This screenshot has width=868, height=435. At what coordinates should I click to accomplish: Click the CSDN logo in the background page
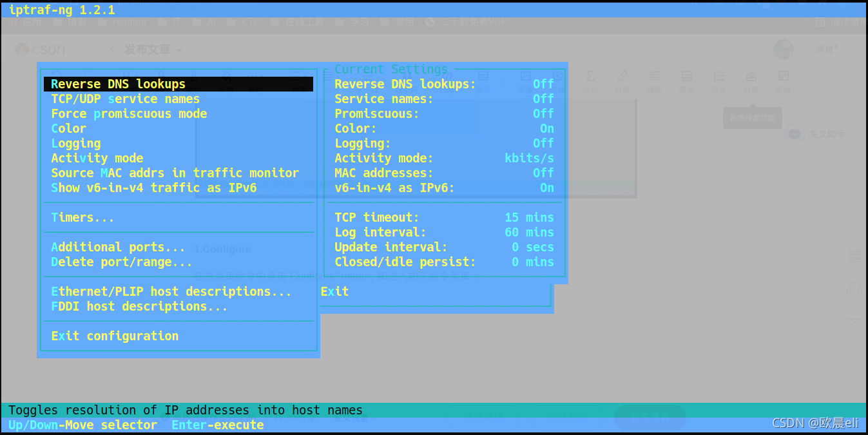pyautogui.click(x=40, y=50)
